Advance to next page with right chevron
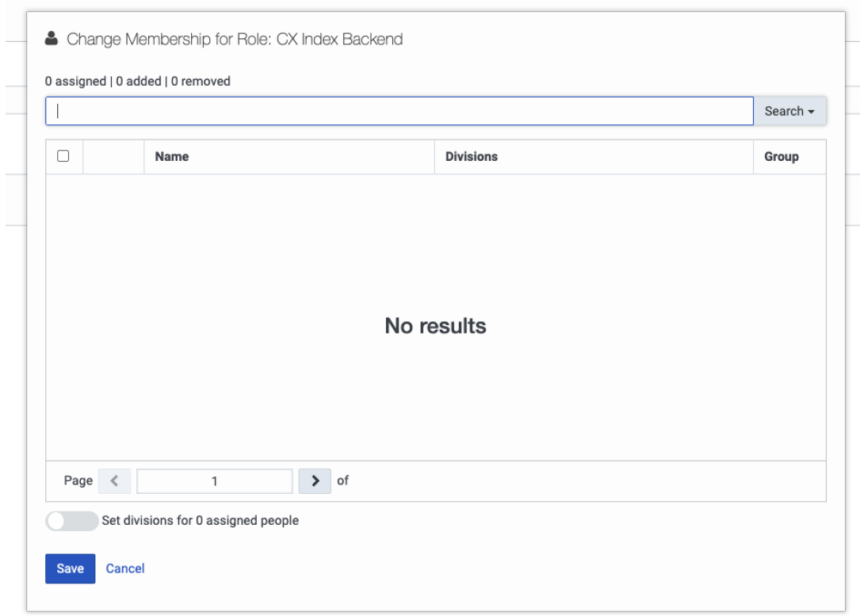Screen dimensions: 860x616 pyautogui.click(x=315, y=480)
